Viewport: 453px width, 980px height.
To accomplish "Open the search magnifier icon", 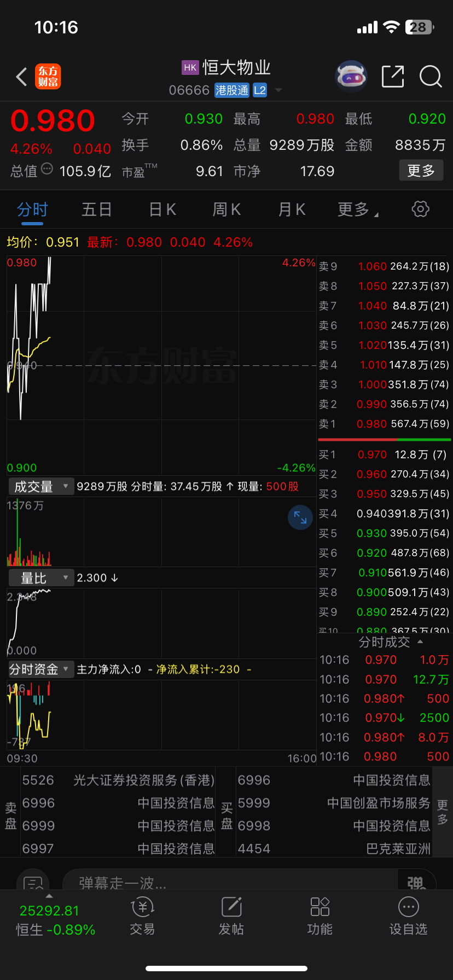I will point(431,77).
